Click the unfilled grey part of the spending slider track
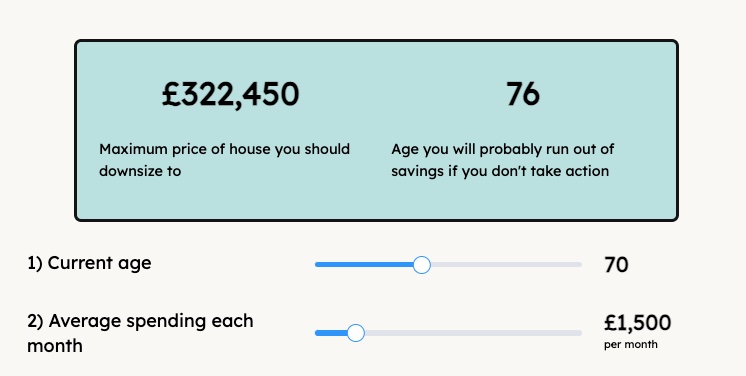This screenshot has width=746, height=376. click(473, 333)
